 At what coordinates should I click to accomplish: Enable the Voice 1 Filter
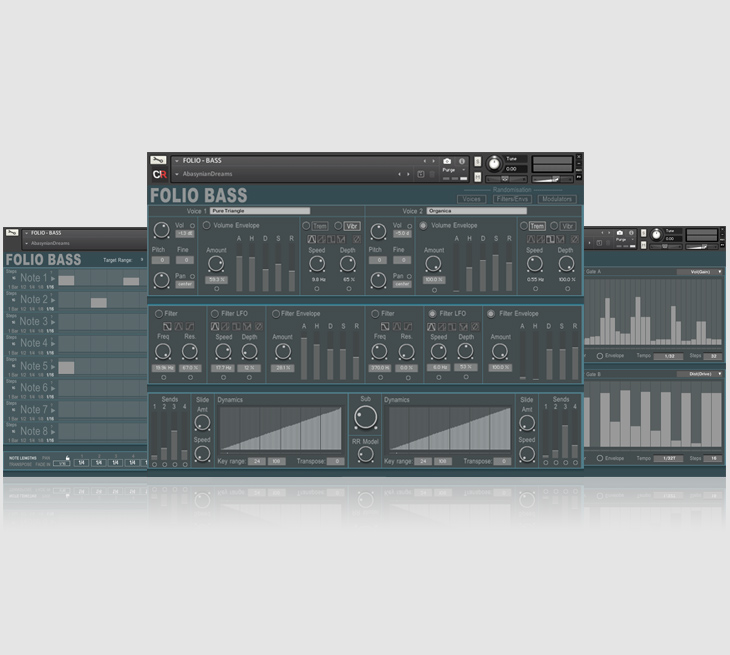coord(159,314)
